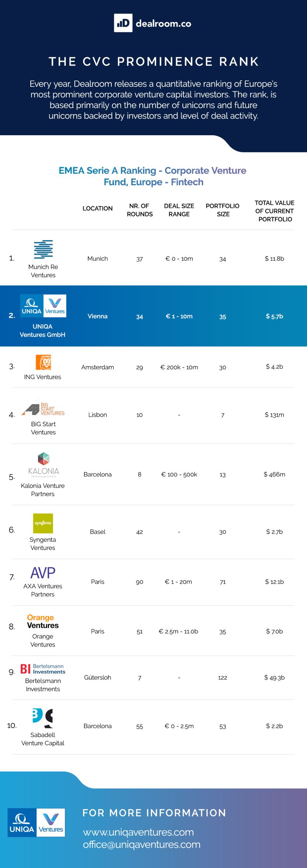307x868 pixels.
Task: Click the € 100 - 500k deal size
Action: pos(179,474)
